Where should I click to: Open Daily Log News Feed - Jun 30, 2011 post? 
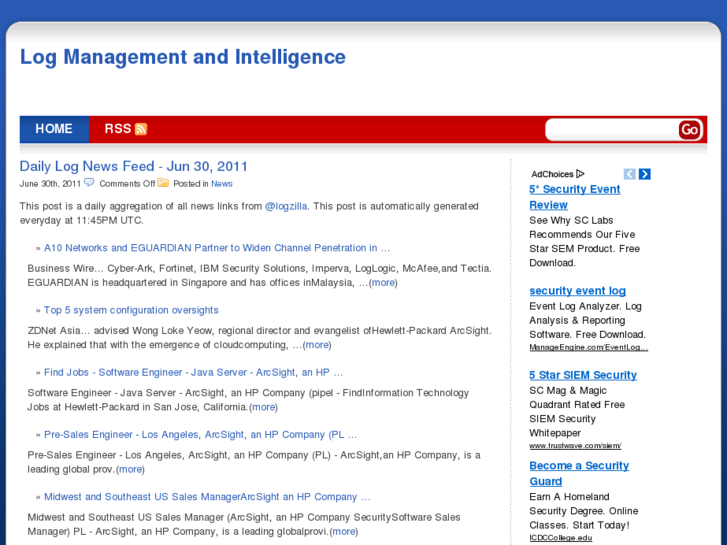point(134,166)
